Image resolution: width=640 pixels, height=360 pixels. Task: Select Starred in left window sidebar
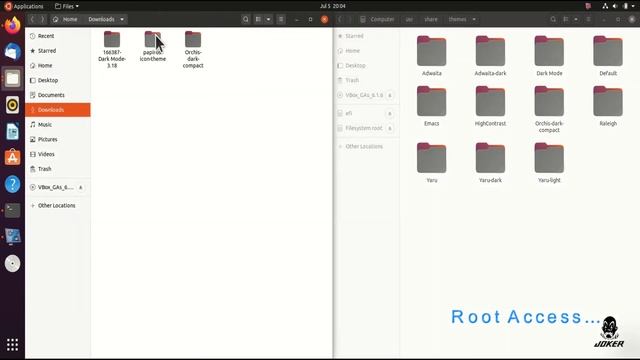[58, 51]
